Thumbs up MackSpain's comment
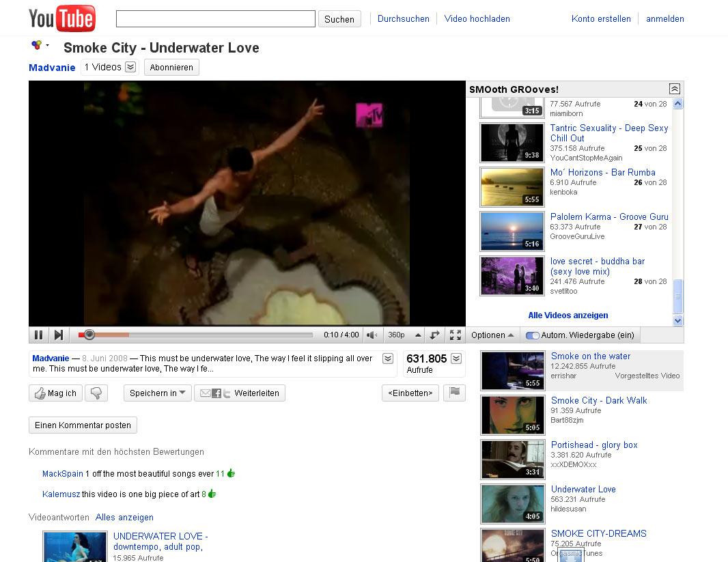 click(x=231, y=473)
